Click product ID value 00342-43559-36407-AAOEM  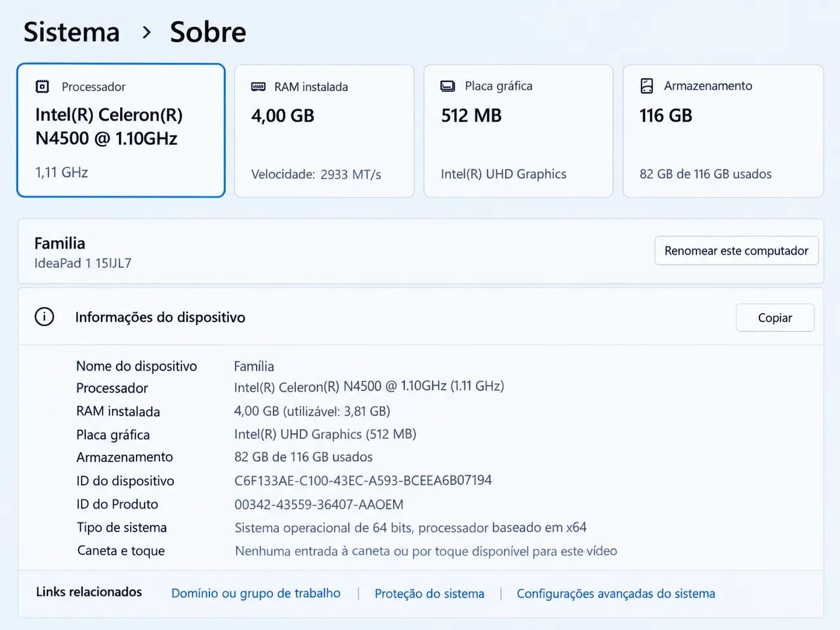pos(319,505)
